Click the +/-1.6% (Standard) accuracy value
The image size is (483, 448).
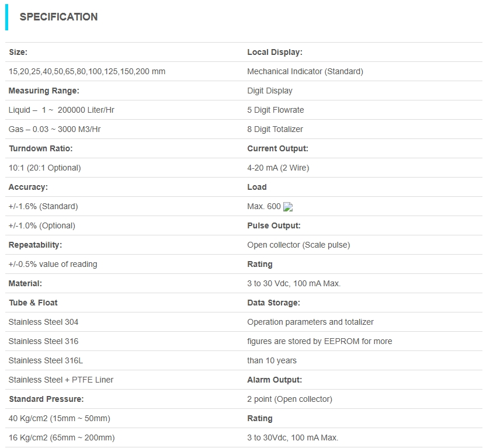click(x=43, y=207)
